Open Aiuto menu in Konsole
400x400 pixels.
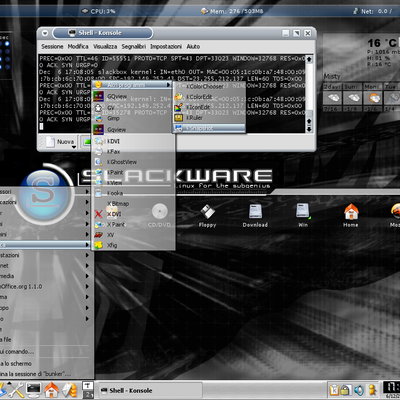(193, 46)
